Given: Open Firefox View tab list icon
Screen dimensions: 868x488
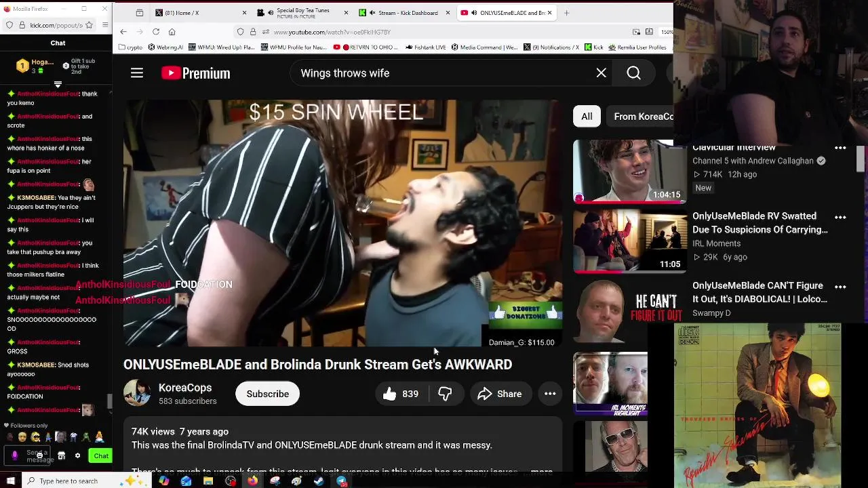Looking at the screenshot, I should tap(140, 13).
